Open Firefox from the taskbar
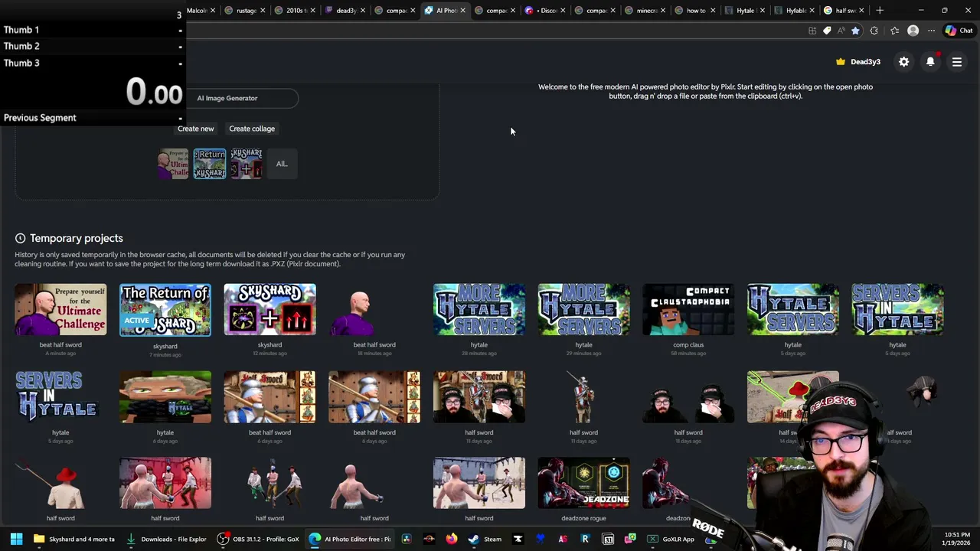This screenshot has width=980, height=551. point(452,539)
